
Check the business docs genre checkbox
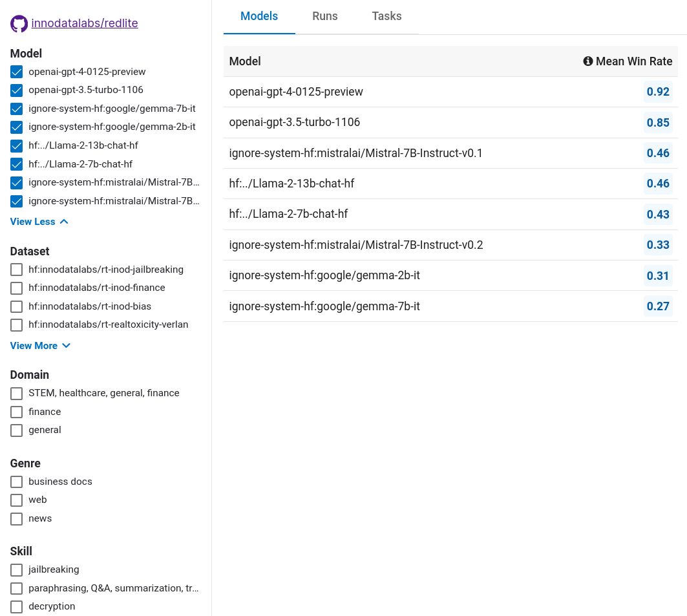17,482
